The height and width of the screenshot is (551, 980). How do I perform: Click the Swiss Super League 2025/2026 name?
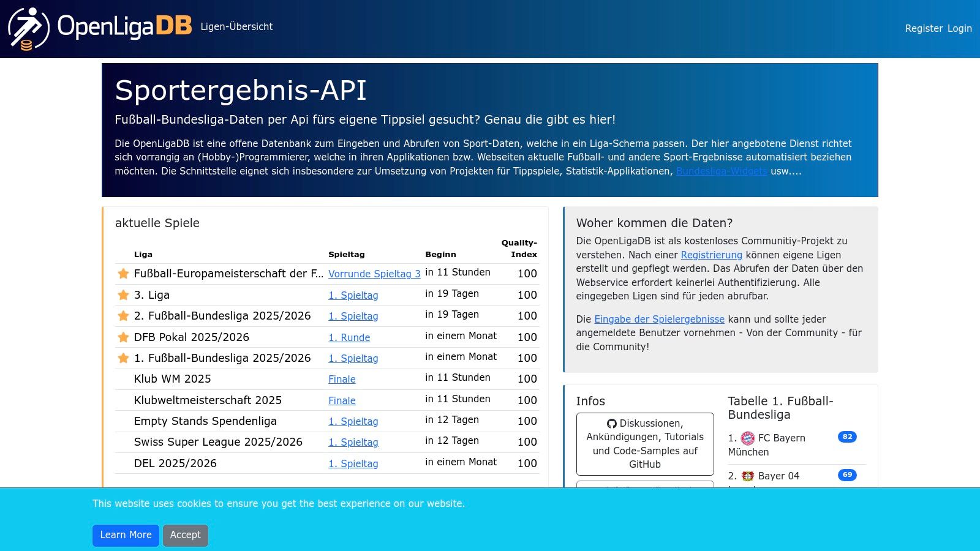[218, 442]
